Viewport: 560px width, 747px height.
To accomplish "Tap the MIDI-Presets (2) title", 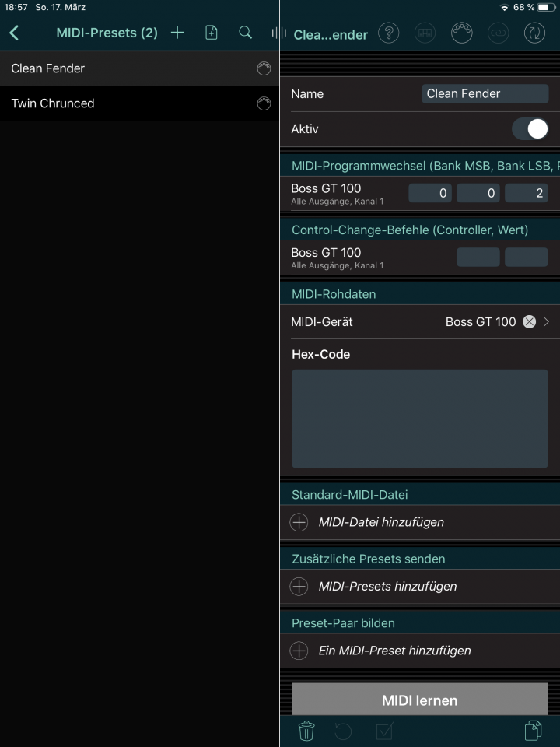I will coord(107,33).
